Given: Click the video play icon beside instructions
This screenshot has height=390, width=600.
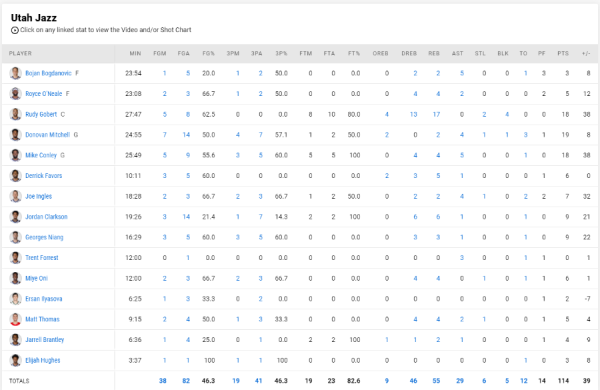Looking at the screenshot, I should coord(15,30).
